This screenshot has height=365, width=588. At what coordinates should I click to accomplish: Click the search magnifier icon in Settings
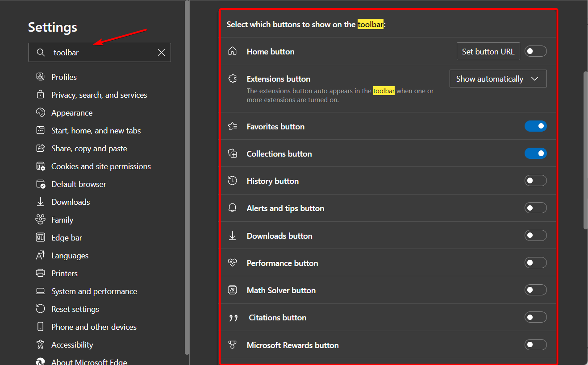point(41,53)
